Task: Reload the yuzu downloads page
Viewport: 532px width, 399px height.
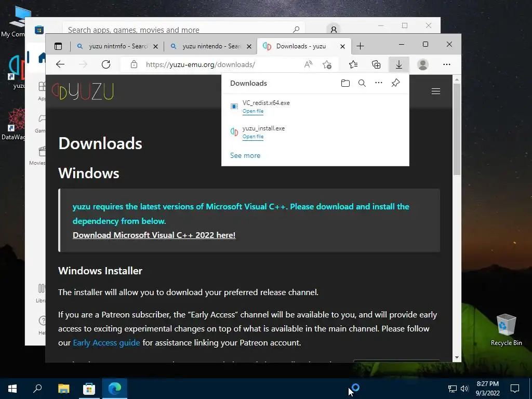Action: 106,64
